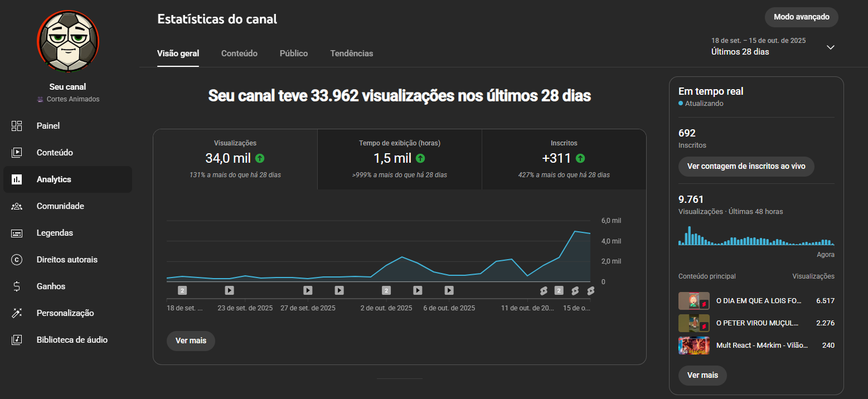Screen dimensions: 868x399
Task: Click the '6.517' views value
Action: click(825, 301)
